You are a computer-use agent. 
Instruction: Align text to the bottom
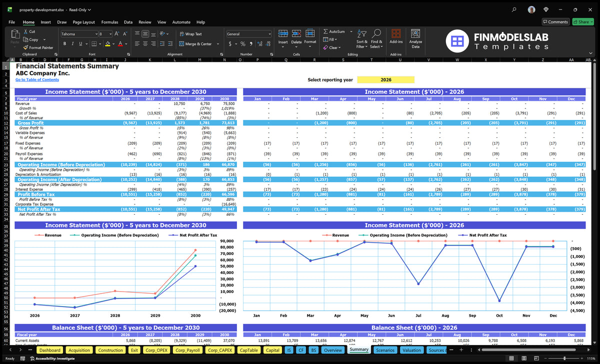(x=153, y=34)
